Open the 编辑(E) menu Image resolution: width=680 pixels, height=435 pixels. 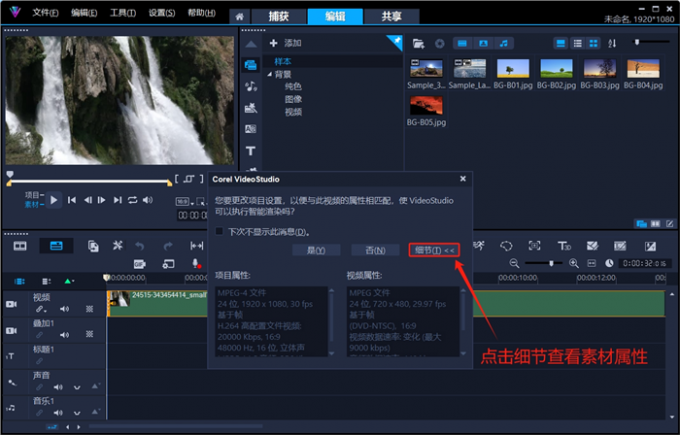click(x=84, y=13)
